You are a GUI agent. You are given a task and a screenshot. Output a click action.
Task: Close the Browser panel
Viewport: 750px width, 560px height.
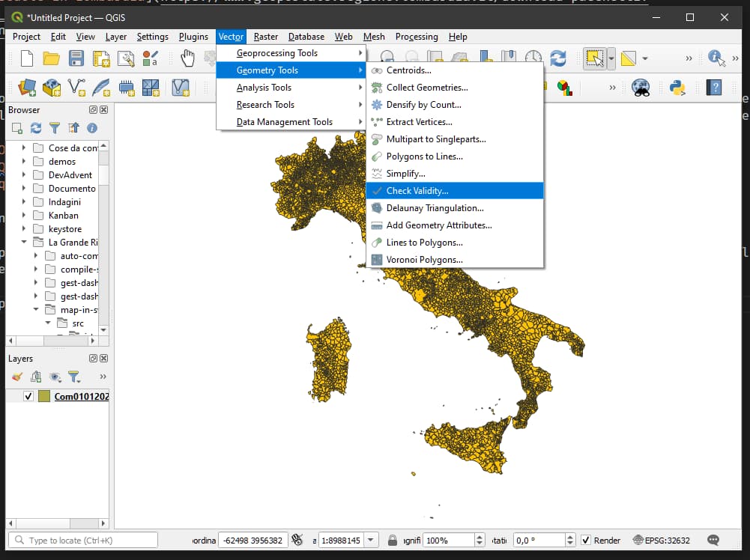coord(103,110)
